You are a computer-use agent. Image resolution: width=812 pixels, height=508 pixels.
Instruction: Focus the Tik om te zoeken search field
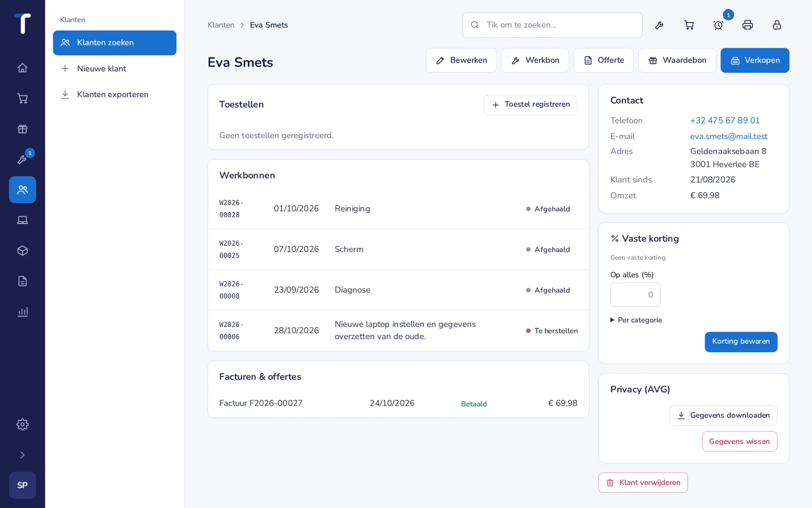click(552, 25)
